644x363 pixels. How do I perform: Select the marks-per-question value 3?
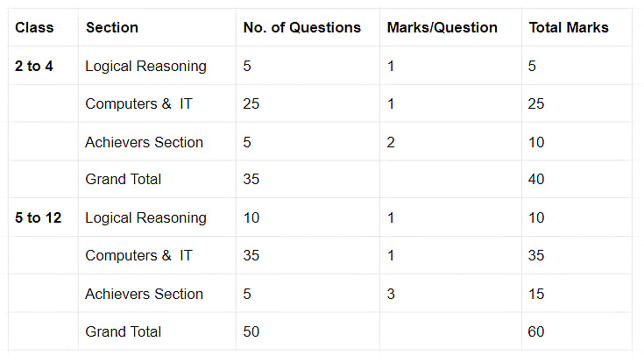click(x=391, y=295)
